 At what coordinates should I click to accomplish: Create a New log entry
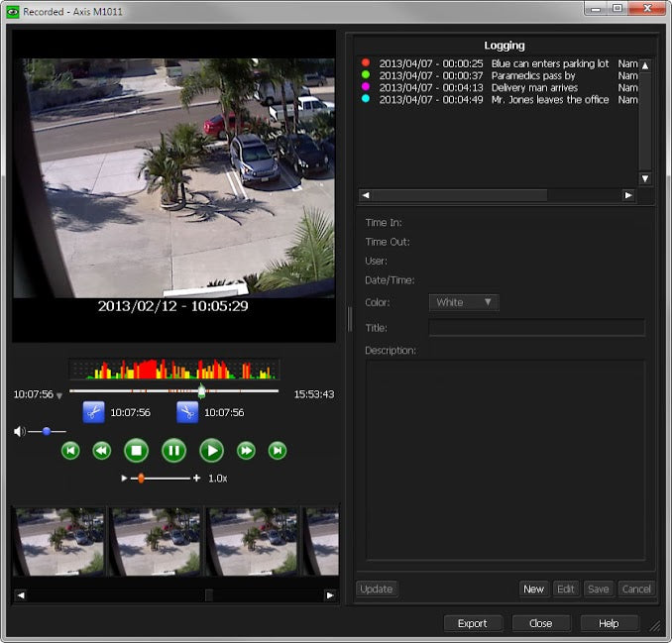533,589
